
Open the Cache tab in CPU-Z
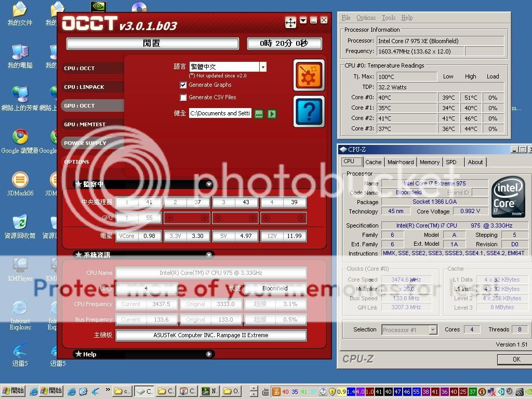tap(373, 162)
